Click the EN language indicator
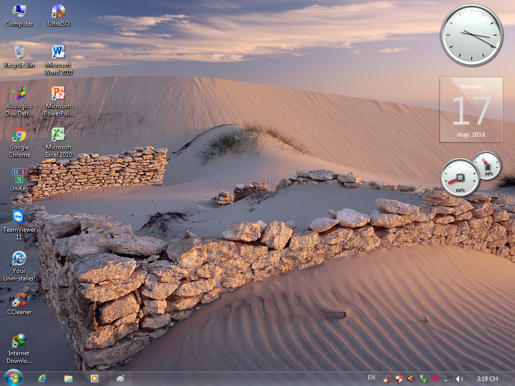This screenshot has height=386, width=515. (371, 378)
